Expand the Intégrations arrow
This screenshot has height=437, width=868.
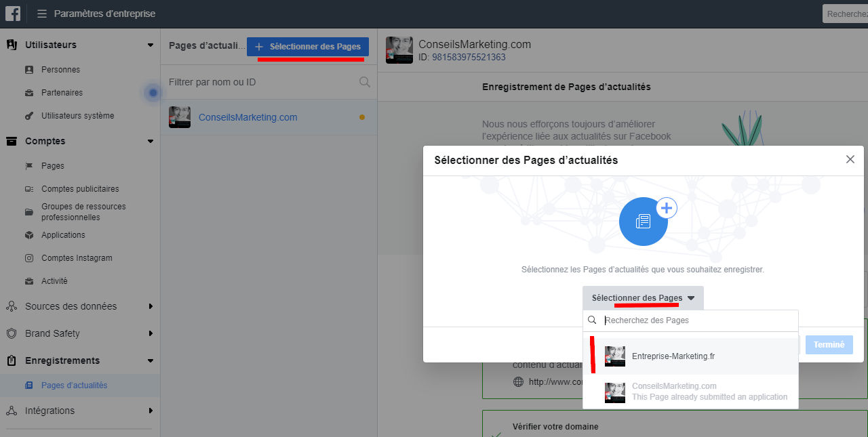(x=151, y=411)
